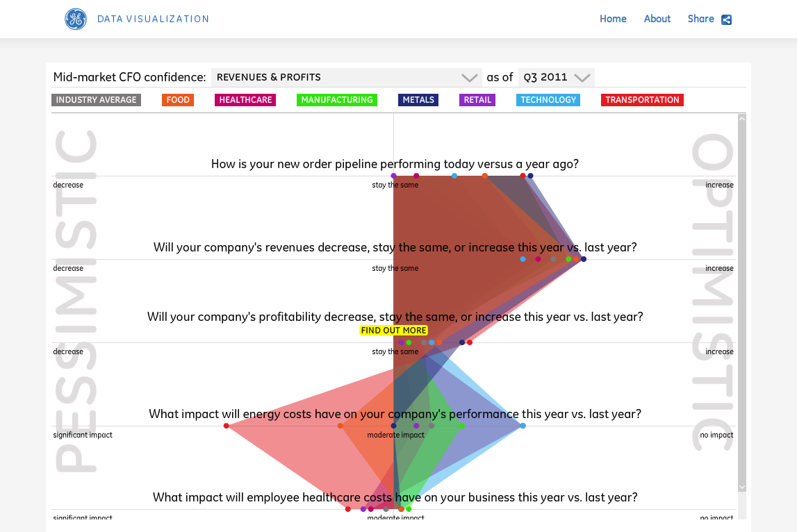
Task: Toggle the Retail industry filter
Action: point(477,100)
